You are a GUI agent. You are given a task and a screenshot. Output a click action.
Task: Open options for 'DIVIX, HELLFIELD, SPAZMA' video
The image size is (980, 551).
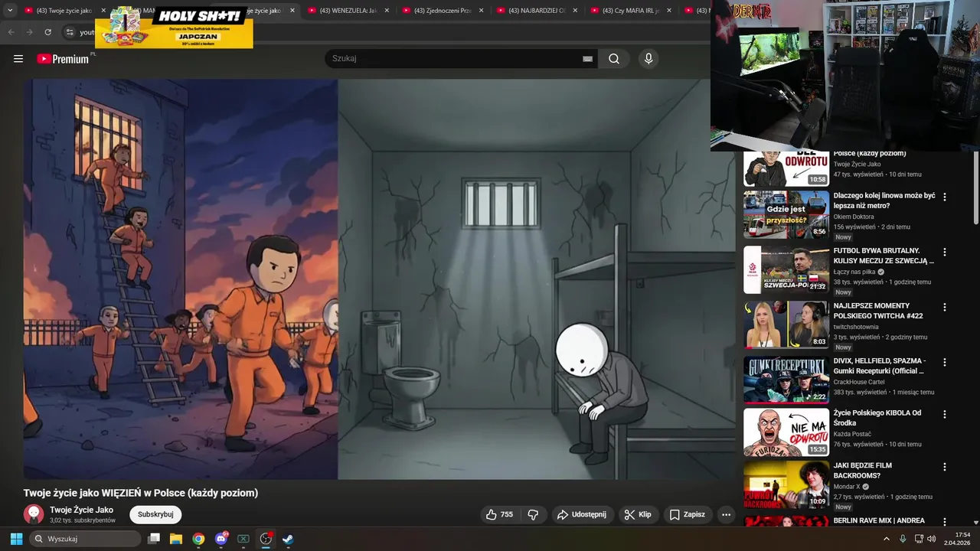tap(945, 362)
